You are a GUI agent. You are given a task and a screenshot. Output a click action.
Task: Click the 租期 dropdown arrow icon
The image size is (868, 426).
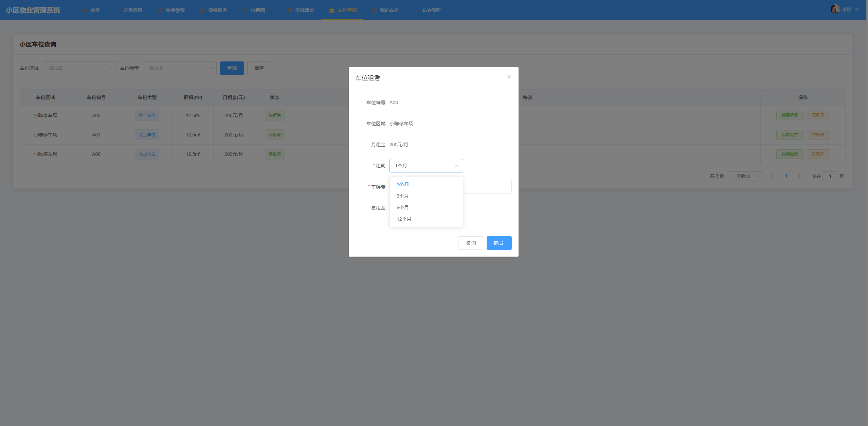457,166
